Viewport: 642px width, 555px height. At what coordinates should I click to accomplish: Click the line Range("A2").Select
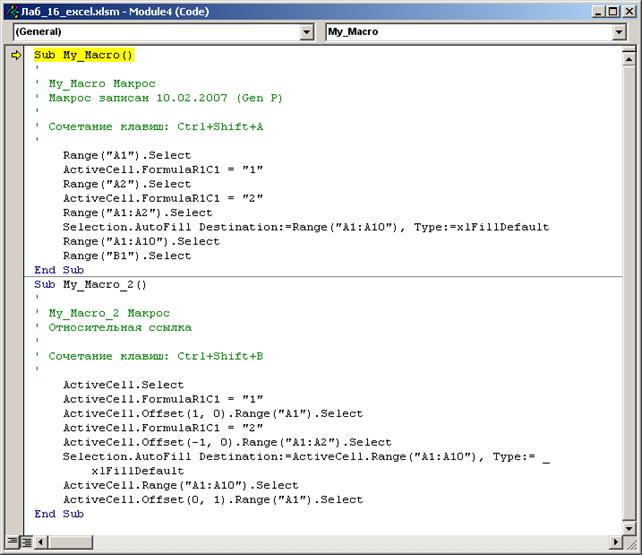click(x=127, y=184)
